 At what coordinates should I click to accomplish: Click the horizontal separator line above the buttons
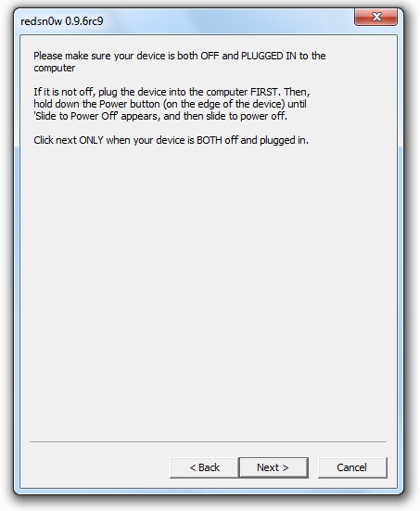(208, 442)
